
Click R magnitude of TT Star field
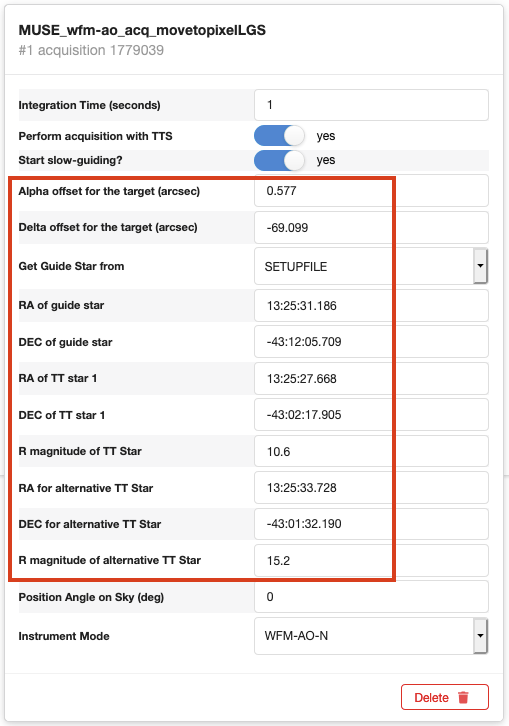[x=371, y=451]
